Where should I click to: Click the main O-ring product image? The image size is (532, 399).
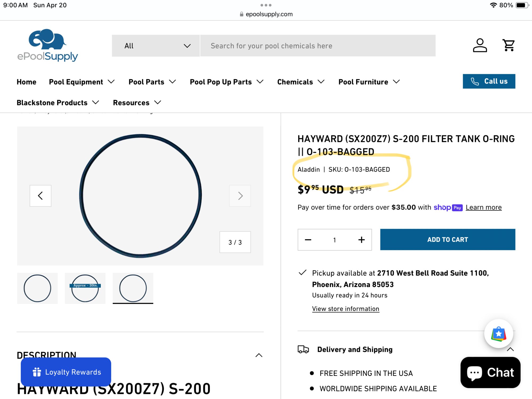pyautogui.click(x=140, y=196)
